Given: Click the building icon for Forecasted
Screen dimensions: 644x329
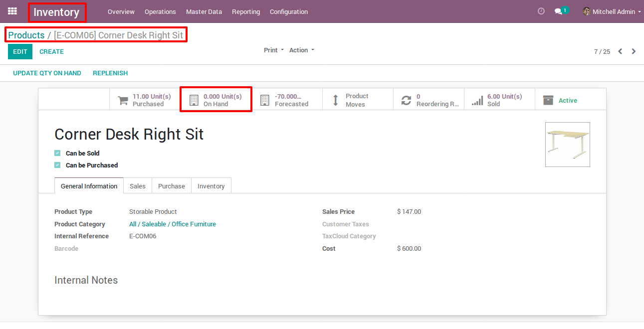Looking at the screenshot, I should (265, 100).
